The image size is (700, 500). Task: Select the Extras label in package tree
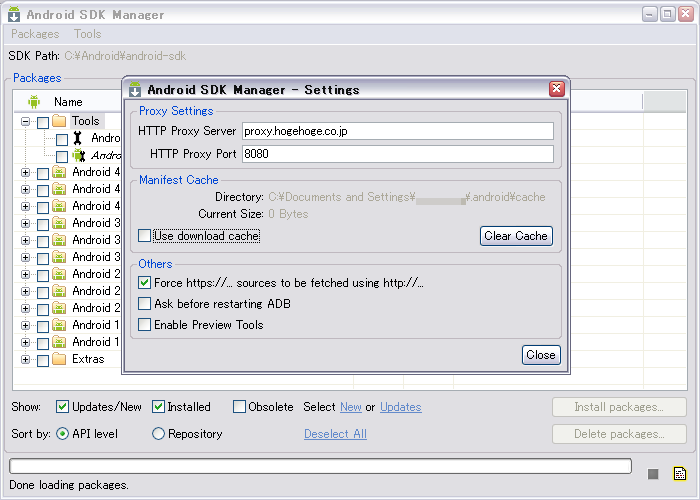[x=88, y=359]
